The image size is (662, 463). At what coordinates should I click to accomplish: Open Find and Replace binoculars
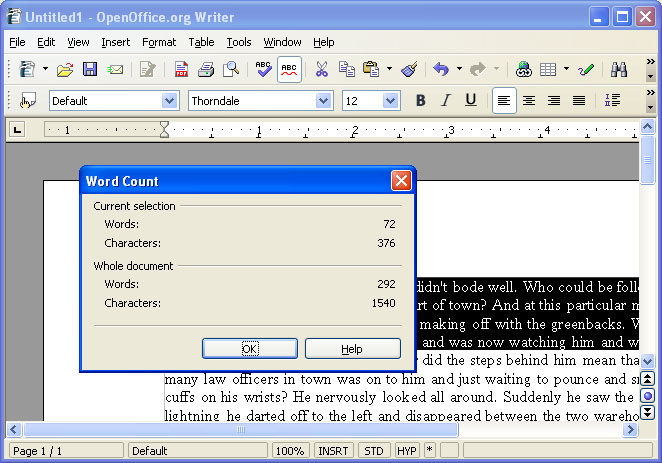(x=619, y=70)
